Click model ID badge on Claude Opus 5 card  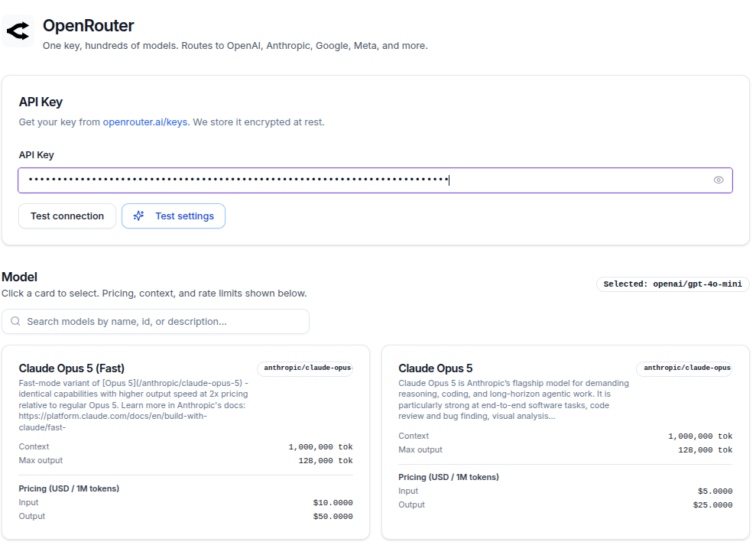coord(685,368)
